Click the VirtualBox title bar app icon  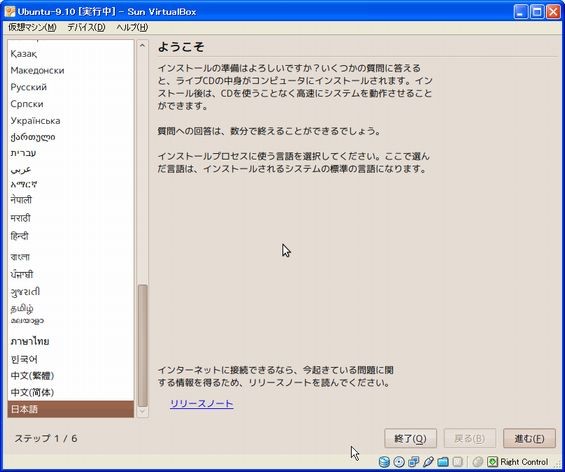[x=10, y=12]
